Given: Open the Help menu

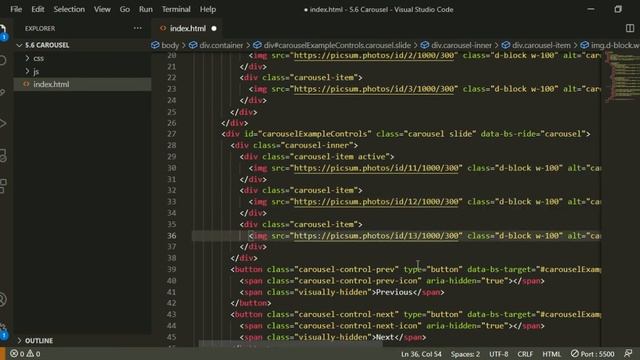Looking at the screenshot, I should pos(208,9).
